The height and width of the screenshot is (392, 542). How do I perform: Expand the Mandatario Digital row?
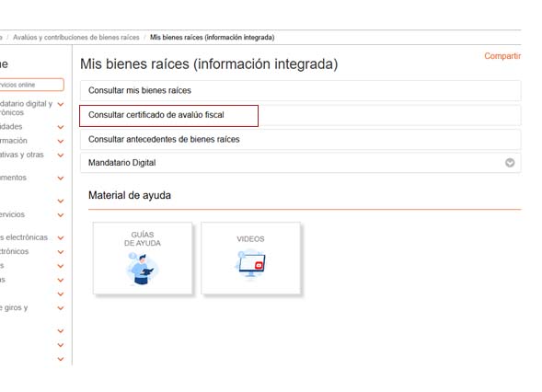coord(300,163)
